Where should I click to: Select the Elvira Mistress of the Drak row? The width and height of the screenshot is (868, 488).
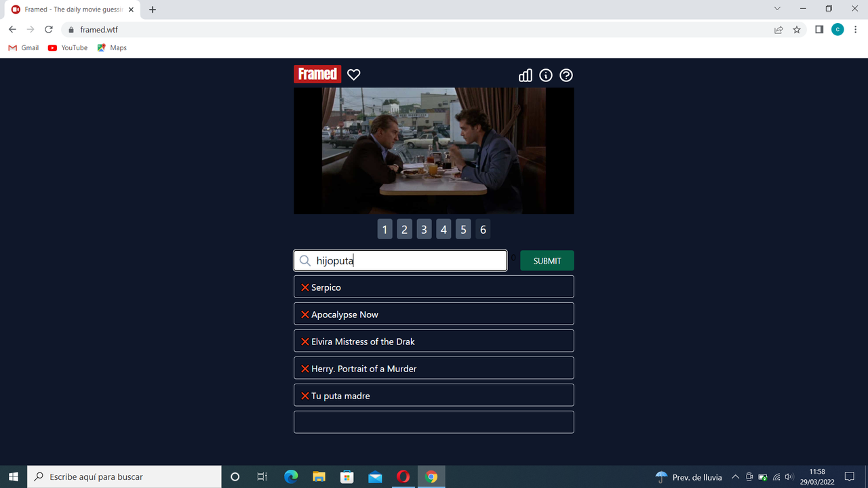[x=434, y=341]
